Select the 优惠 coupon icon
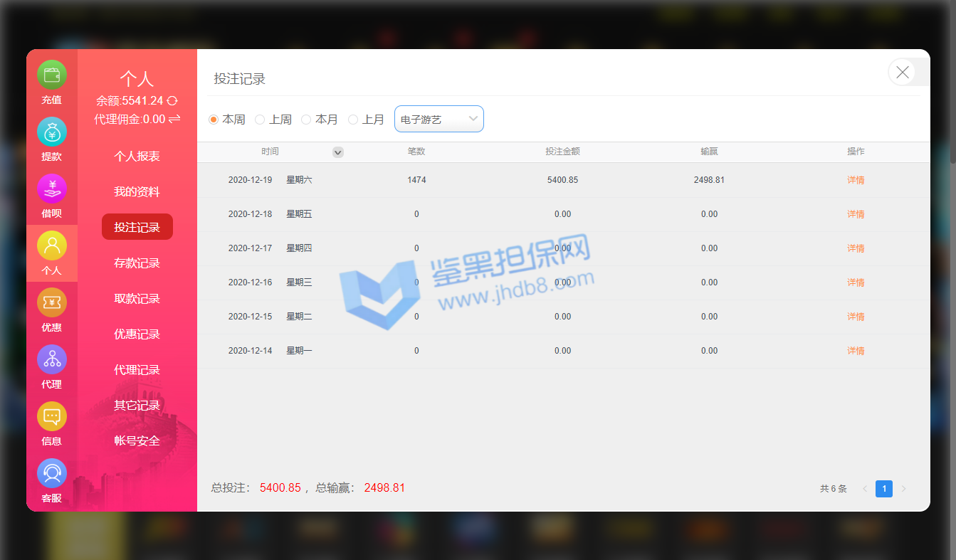Screen dimensions: 956x560 pos(51,303)
